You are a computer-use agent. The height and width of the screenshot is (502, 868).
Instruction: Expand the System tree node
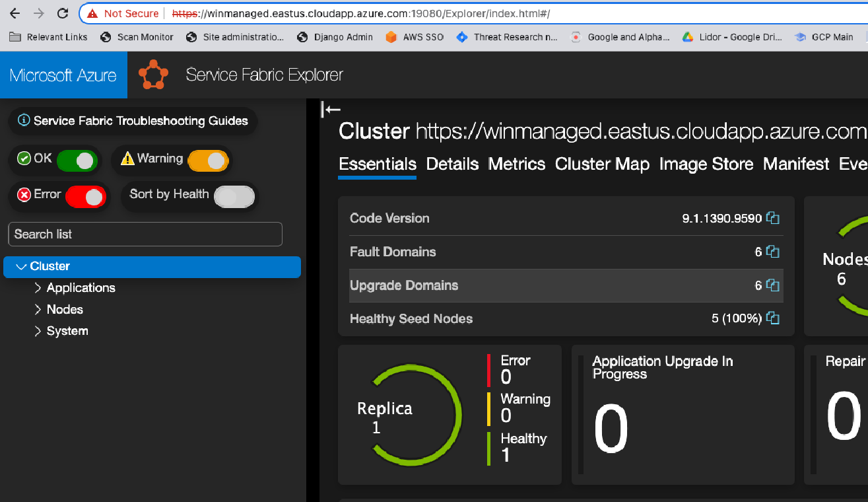pos(38,332)
